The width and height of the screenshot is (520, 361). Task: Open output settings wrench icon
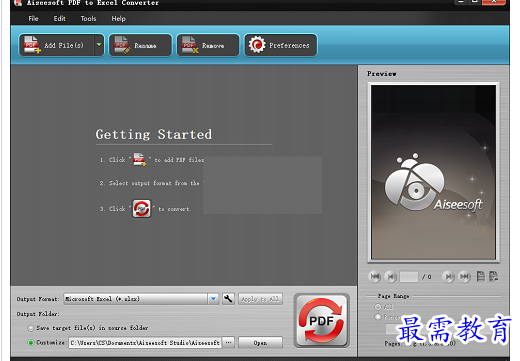pyautogui.click(x=228, y=299)
